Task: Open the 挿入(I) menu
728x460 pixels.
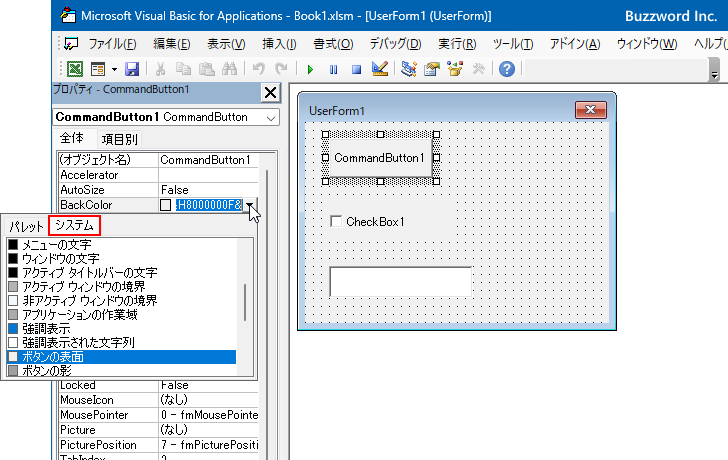Action: coord(279,44)
